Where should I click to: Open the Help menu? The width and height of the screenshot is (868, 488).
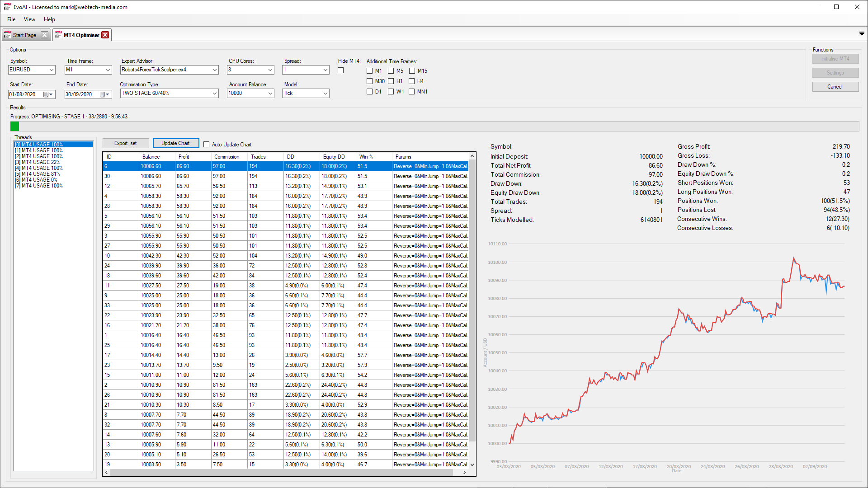click(49, 19)
